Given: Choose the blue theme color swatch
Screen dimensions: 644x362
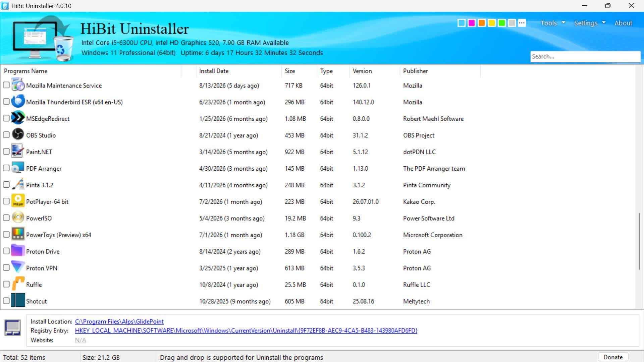Looking at the screenshot, I should (x=462, y=23).
